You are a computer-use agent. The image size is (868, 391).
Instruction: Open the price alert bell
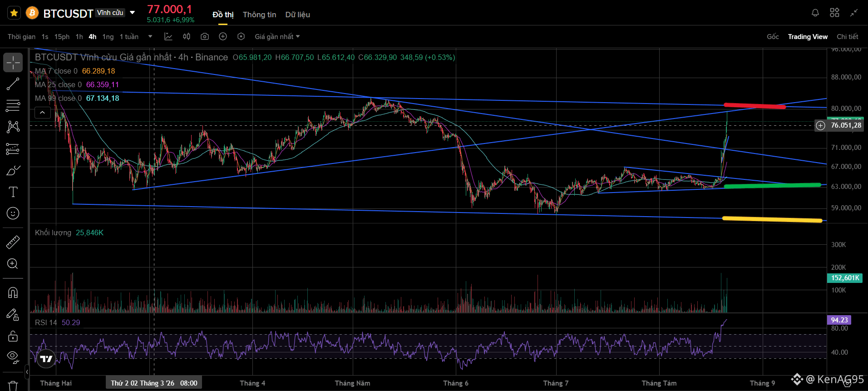(815, 13)
